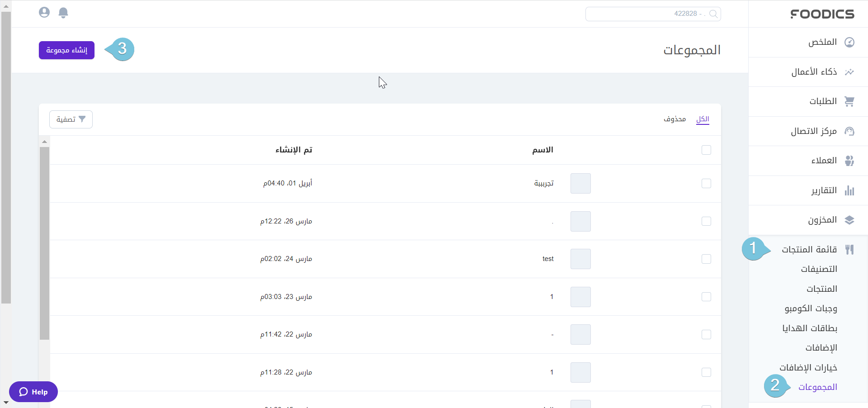Open the تجريبية group image thumbnail
868x408 pixels.
pyautogui.click(x=580, y=183)
